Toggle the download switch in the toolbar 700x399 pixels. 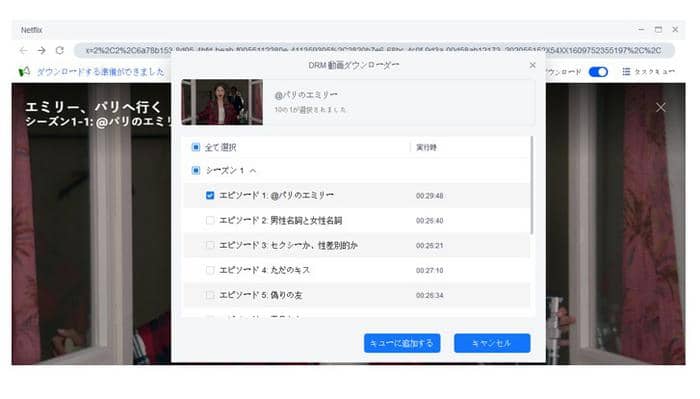coord(598,71)
